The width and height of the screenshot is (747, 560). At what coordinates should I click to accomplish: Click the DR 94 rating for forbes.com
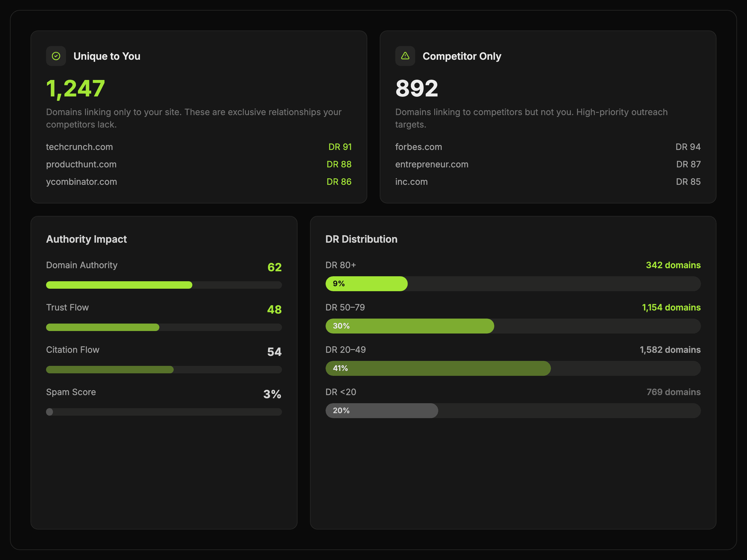pos(688,147)
